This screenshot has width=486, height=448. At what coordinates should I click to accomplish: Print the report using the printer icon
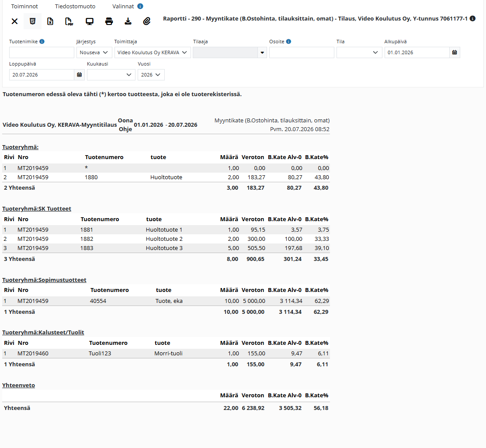tap(109, 21)
